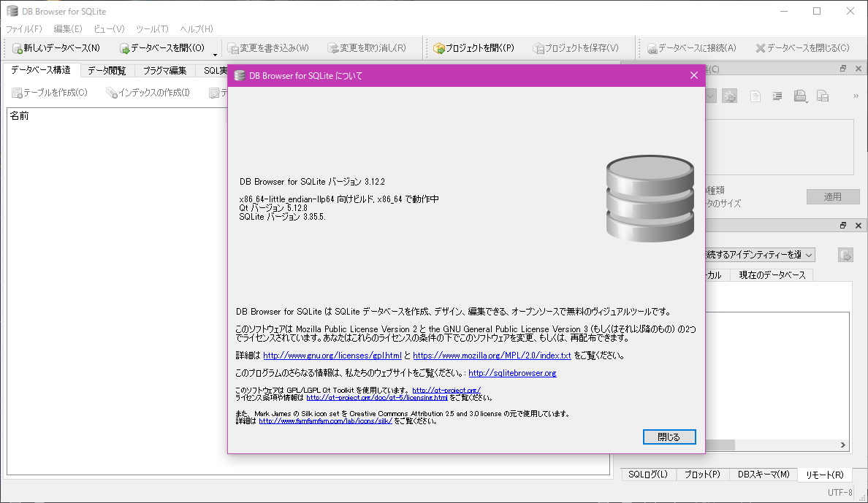Open the ツール(T) menu
The height and width of the screenshot is (503, 868).
coord(152,28)
